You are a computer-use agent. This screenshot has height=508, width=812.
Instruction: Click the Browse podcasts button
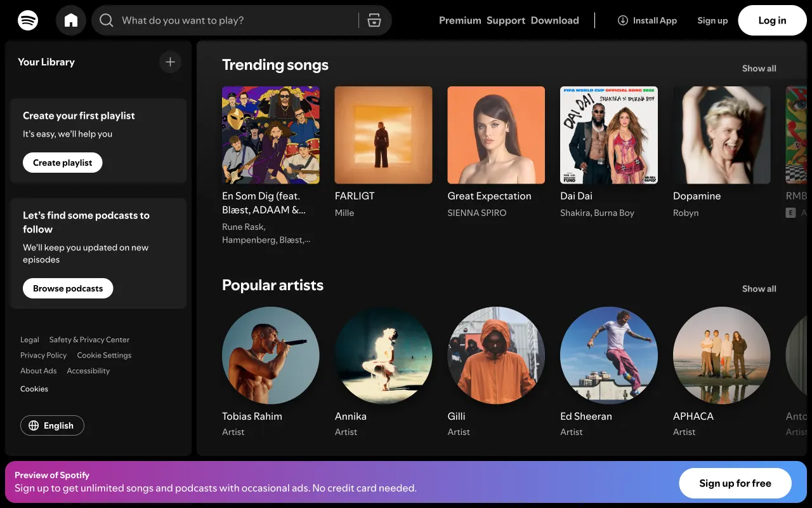(68, 288)
